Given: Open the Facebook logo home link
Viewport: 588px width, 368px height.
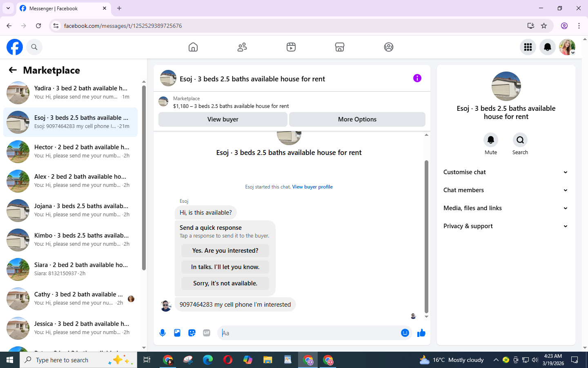Looking at the screenshot, I should click(15, 47).
